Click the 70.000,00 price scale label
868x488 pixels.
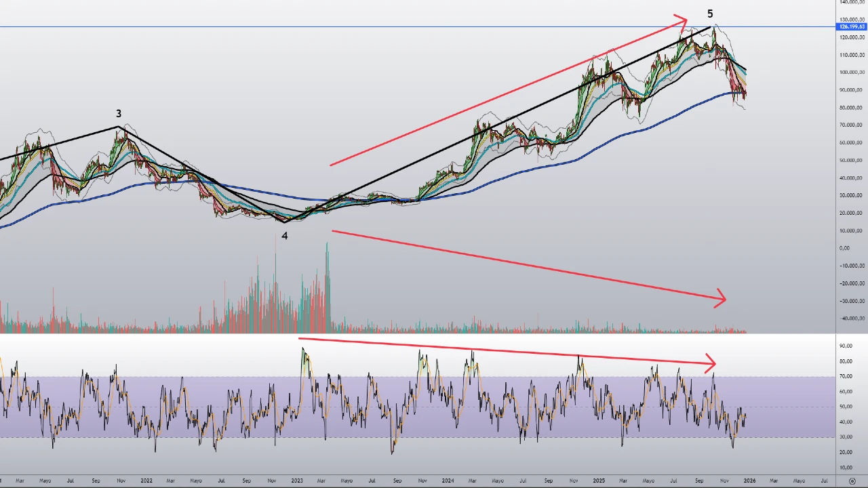[x=851, y=125]
